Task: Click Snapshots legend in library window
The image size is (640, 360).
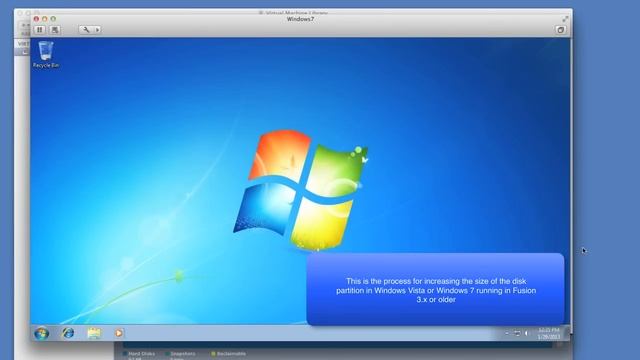Action: click(180, 353)
